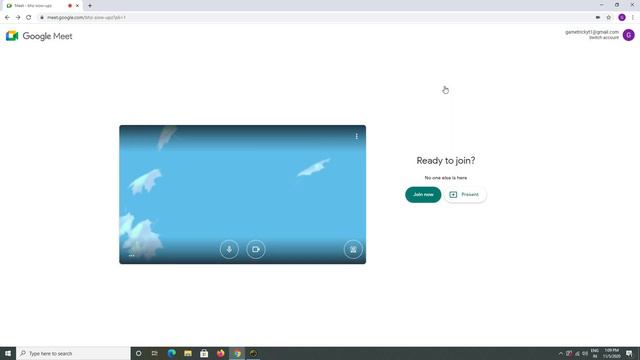Click the Type here to search box
This screenshot has height=360, width=640.
pyautogui.click(x=73, y=353)
